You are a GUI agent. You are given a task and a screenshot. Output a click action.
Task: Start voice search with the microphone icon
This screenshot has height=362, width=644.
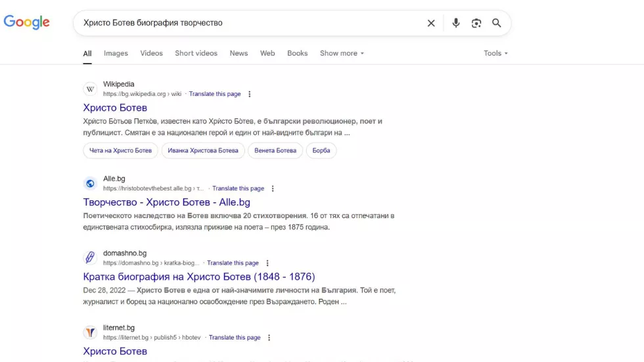(x=456, y=23)
